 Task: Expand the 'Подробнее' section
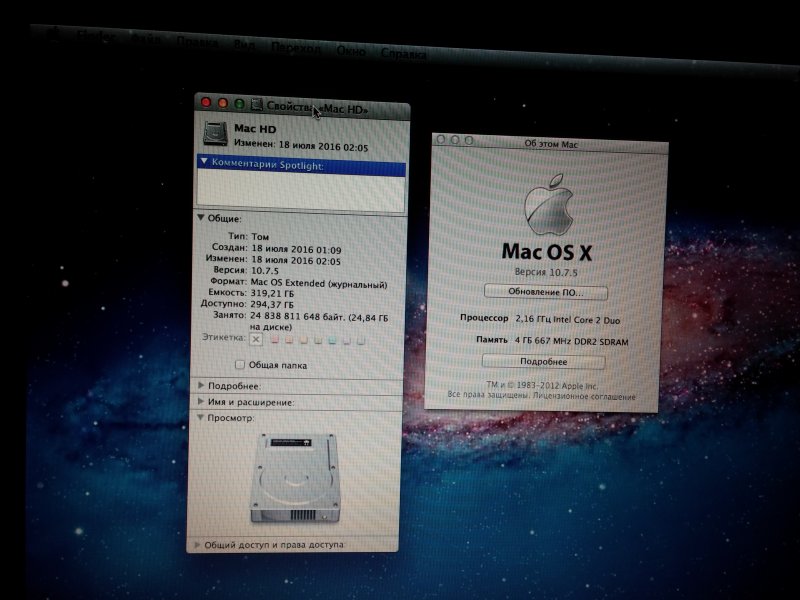pos(200,385)
